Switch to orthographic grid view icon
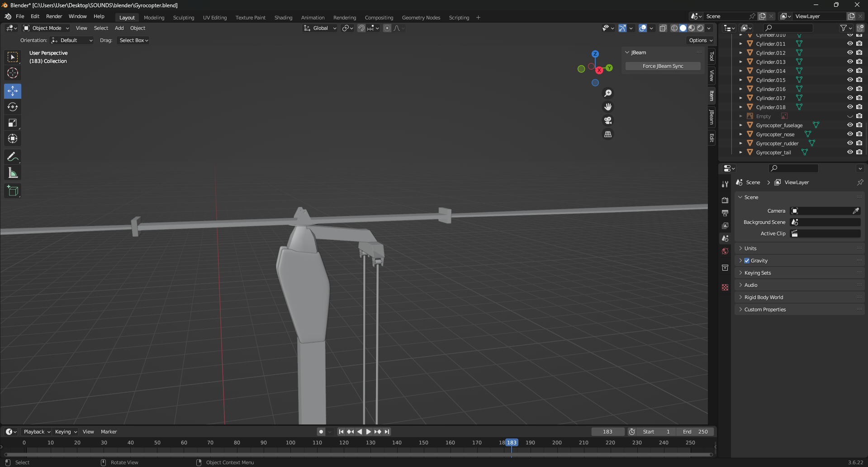Viewport: 868px width, 467px height. click(608, 134)
